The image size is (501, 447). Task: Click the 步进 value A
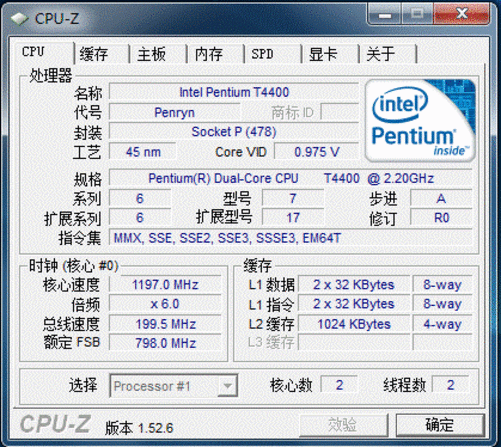[x=441, y=199]
